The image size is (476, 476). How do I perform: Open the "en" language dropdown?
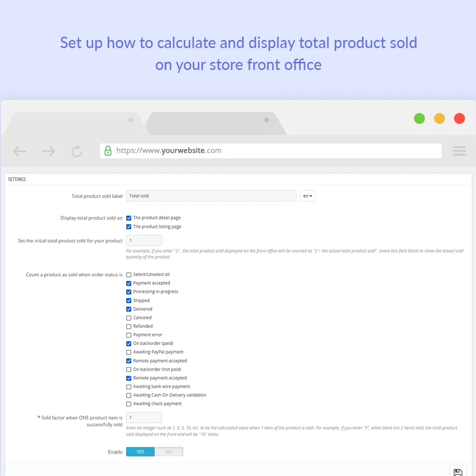pyautogui.click(x=307, y=196)
